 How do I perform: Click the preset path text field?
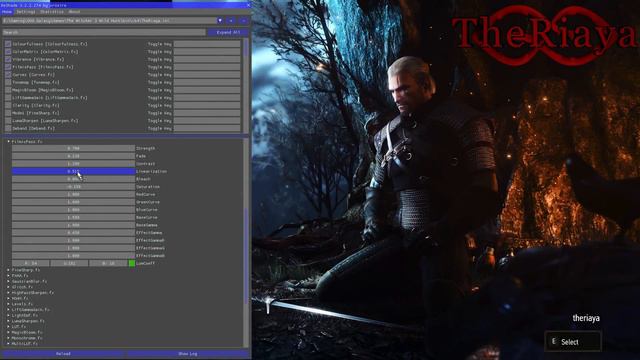pos(109,20)
